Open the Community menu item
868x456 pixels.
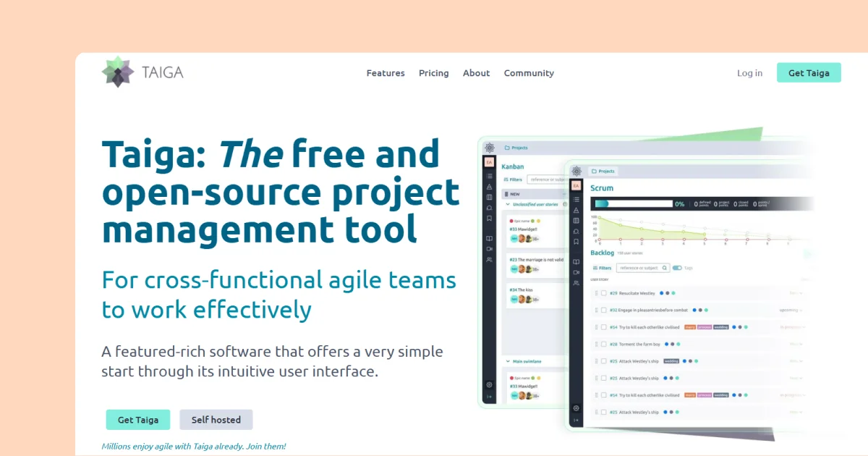529,73
